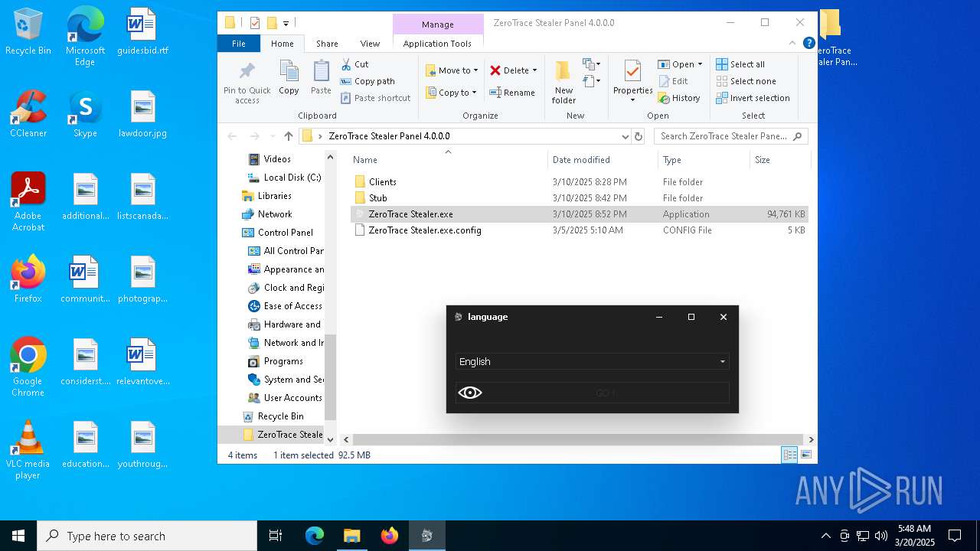Open Microsoft Edge from the taskbar

[x=315, y=536]
